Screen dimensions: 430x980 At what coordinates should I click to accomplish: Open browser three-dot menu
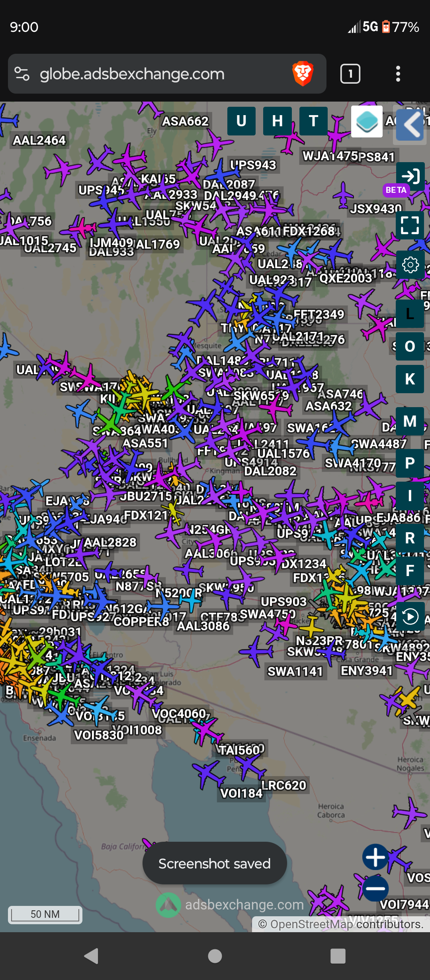(x=398, y=74)
